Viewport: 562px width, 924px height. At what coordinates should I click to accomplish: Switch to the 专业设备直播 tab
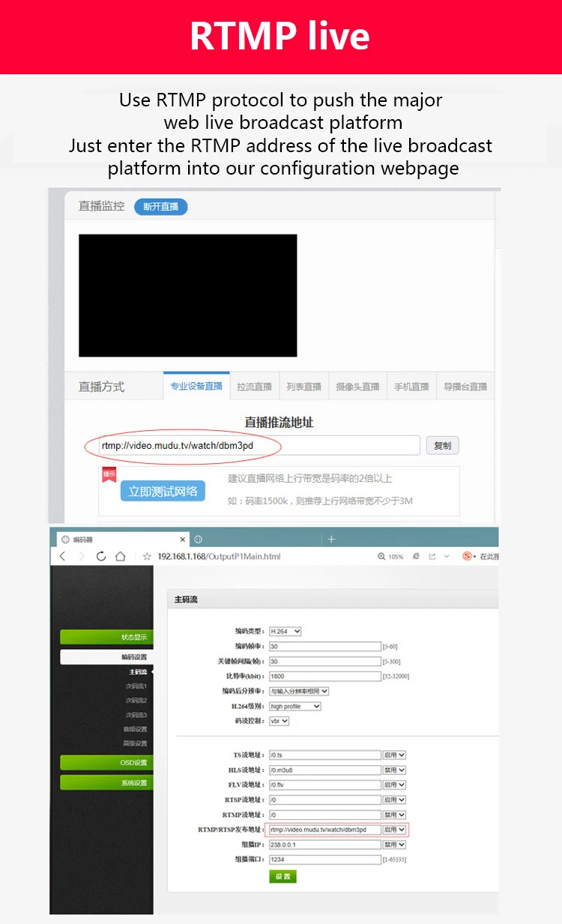[x=196, y=386]
